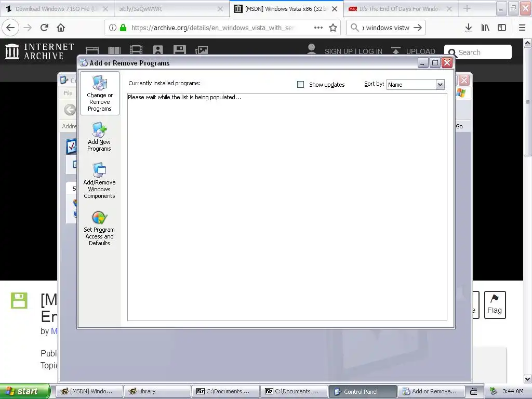Switch to Add or Remove taskbar button
The width and height of the screenshot is (532, 399).
click(431, 391)
